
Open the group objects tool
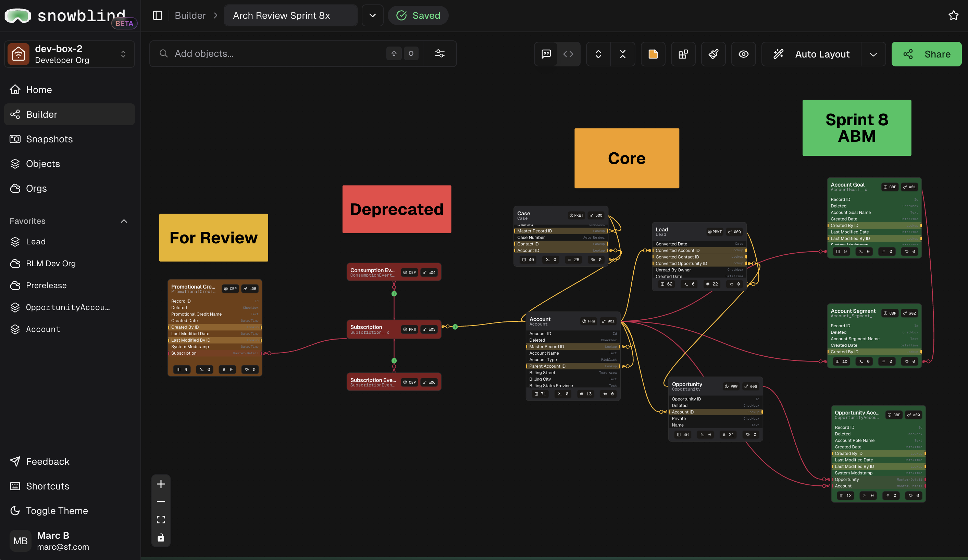pyautogui.click(x=683, y=54)
